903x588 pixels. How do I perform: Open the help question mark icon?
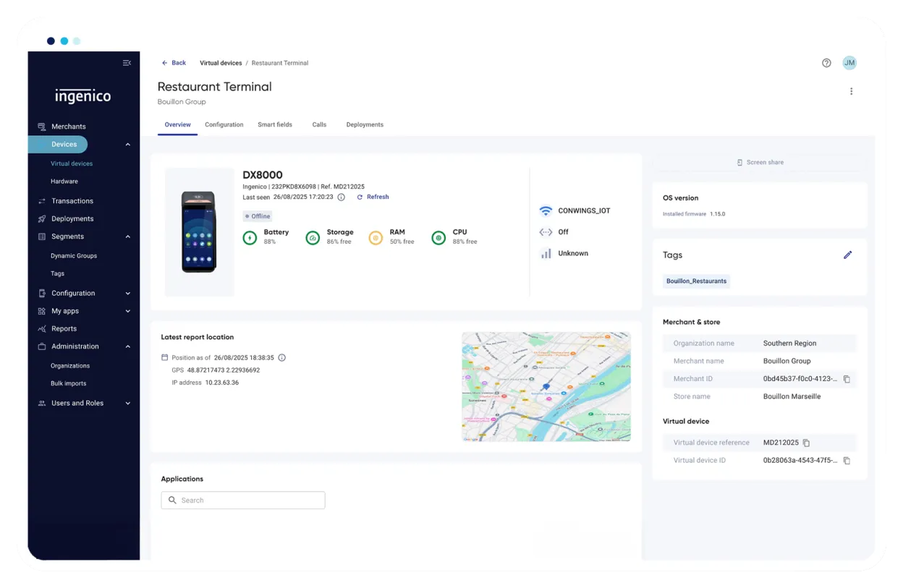826,63
